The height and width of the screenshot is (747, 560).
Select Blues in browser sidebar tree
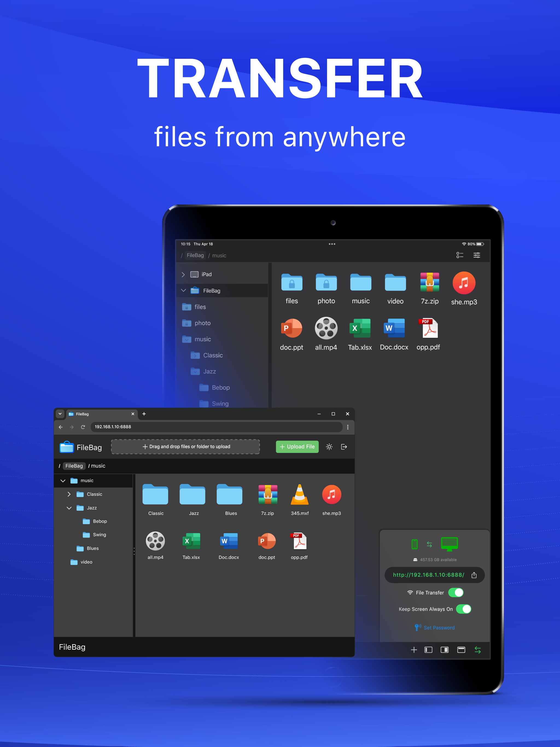pos(88,548)
